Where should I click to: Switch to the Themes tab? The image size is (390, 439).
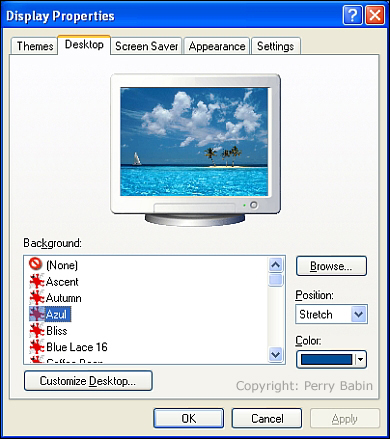35,46
